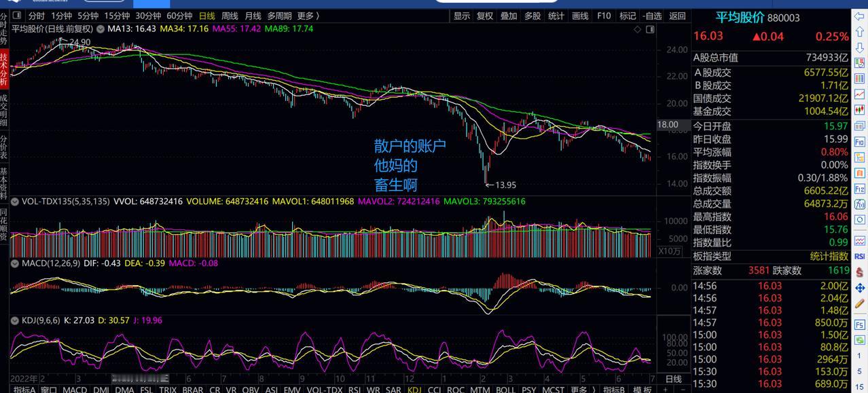Select the pencil drawing tool icon
The image size is (868, 393).
tap(859, 303)
